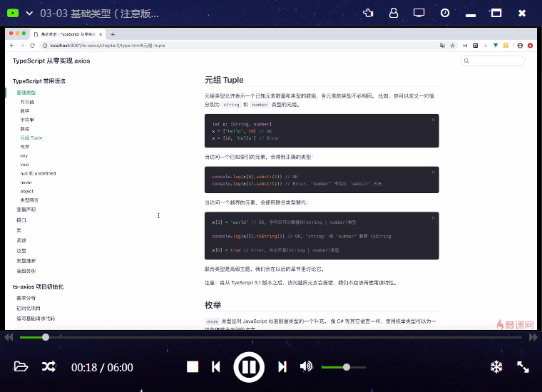This screenshot has height=392, width=542.
Task: Click the 元组 Tuple heading
Action: click(x=224, y=80)
